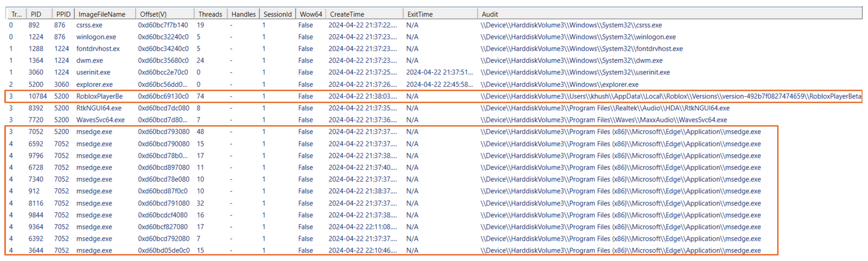
Task: Click the PPID column header
Action: click(63, 14)
